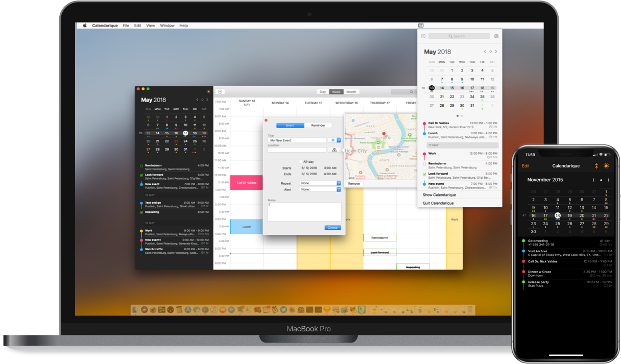This screenshot has height=364, width=621.
Task: Click the Calendarique menu bar calendar icon
Action: tap(421, 26)
